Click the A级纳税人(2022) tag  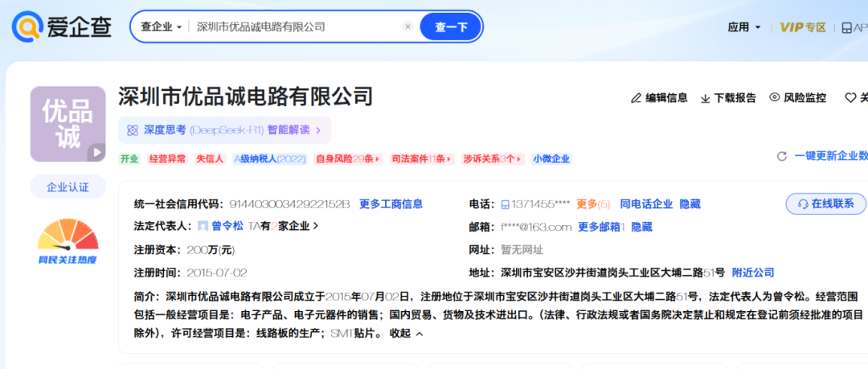pyautogui.click(x=269, y=159)
